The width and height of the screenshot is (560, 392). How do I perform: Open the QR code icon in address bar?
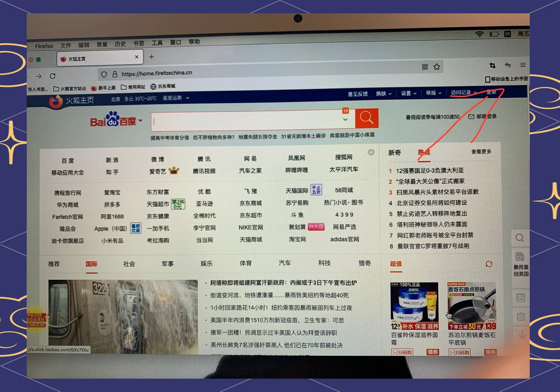tap(425, 67)
